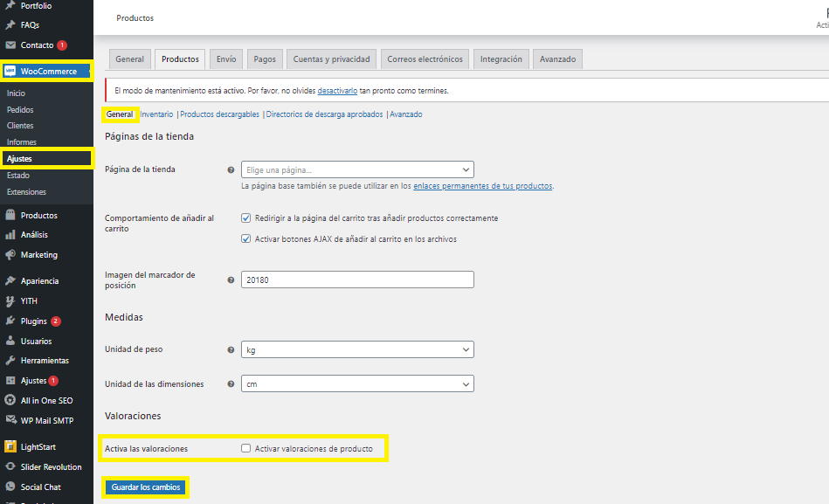The image size is (829, 504).
Task: Open Unidad de las dimensiones dropdown
Action: pyautogui.click(x=357, y=383)
